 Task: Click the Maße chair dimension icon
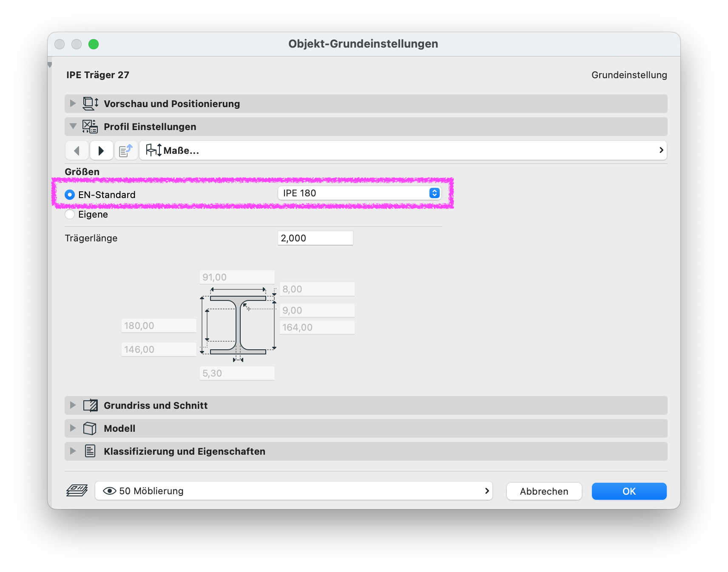click(154, 150)
